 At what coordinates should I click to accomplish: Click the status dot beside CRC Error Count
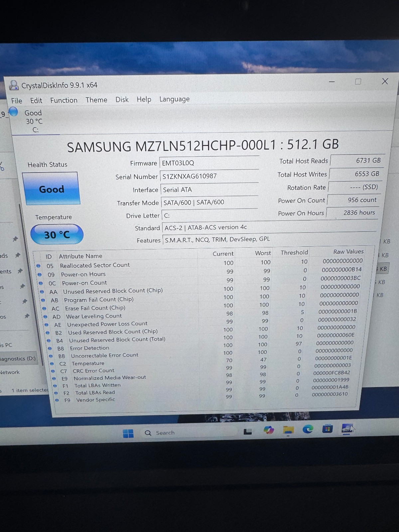53,371
